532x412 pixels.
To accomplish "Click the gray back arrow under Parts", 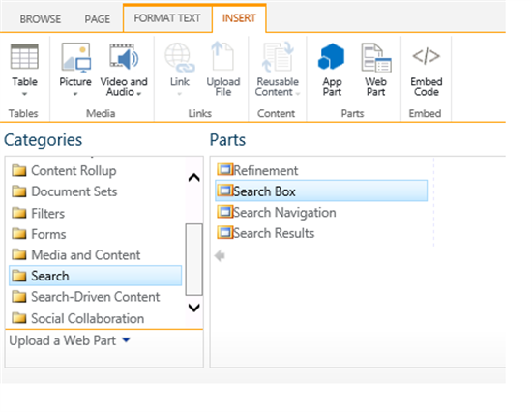I will click(x=220, y=256).
